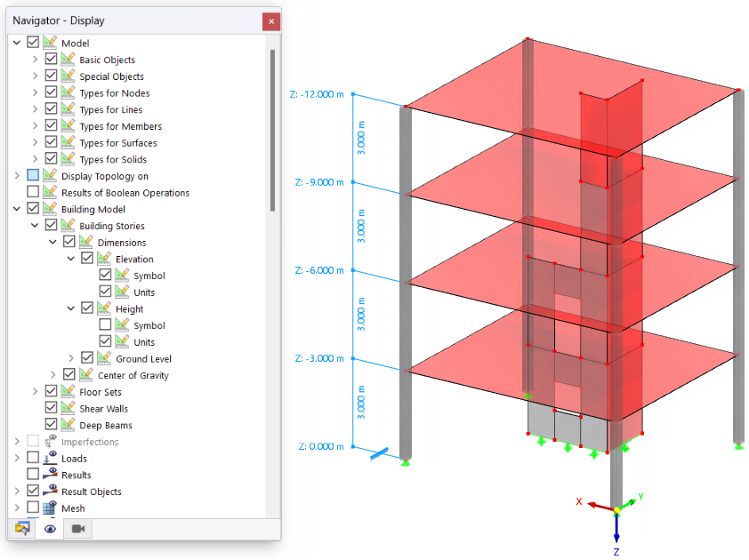
Task: Click the Imperfections row icon
Action: point(50,442)
